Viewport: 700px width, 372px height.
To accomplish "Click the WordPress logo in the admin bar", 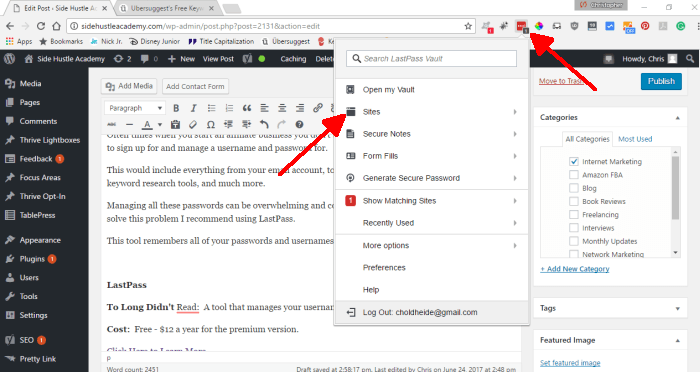I will [x=9, y=59].
